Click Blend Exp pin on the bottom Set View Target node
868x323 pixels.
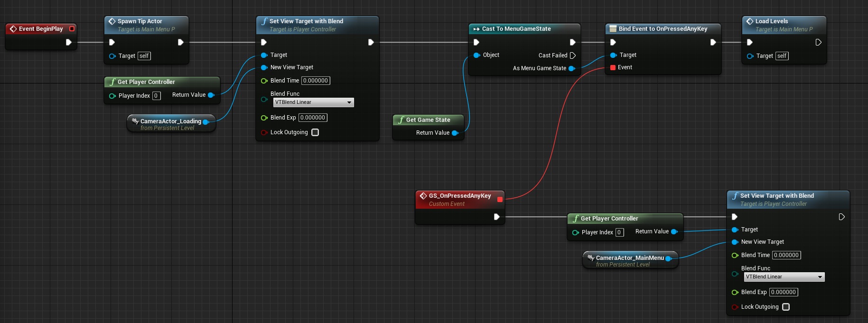735,292
